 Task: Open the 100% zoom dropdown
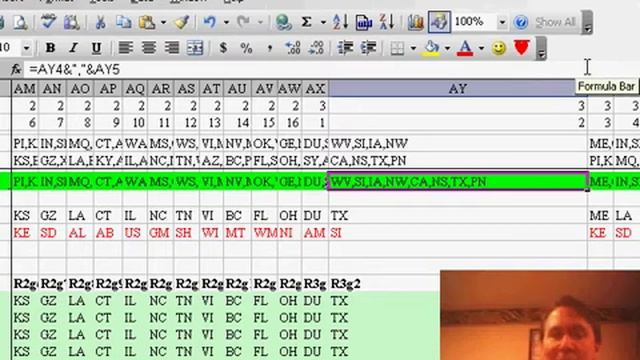pyautogui.click(x=502, y=22)
